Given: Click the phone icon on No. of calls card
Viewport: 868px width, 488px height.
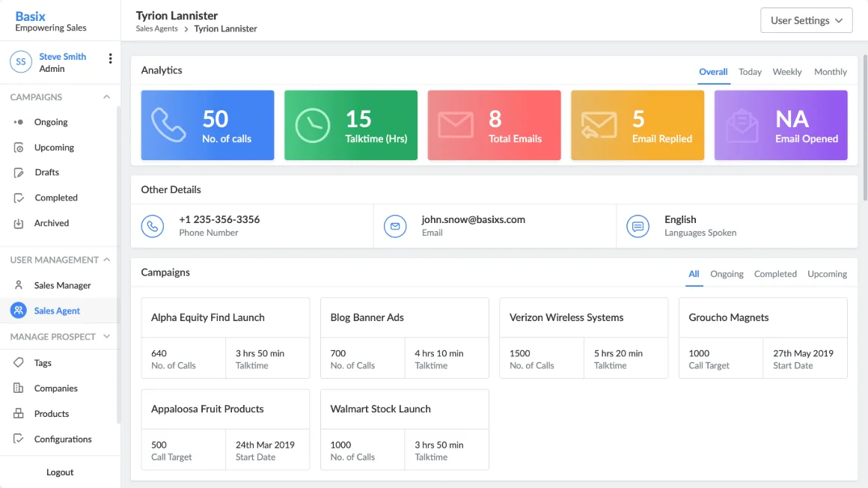Looking at the screenshot, I should point(168,125).
